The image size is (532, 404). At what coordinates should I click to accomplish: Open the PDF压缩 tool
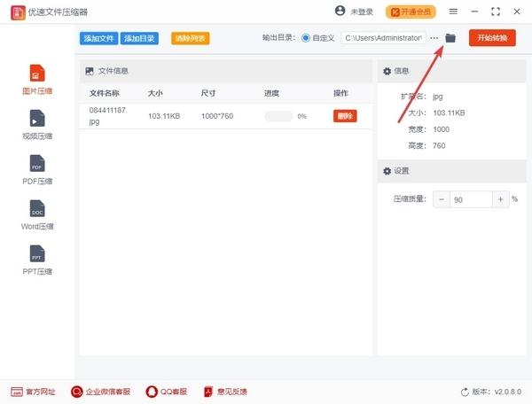click(x=37, y=170)
